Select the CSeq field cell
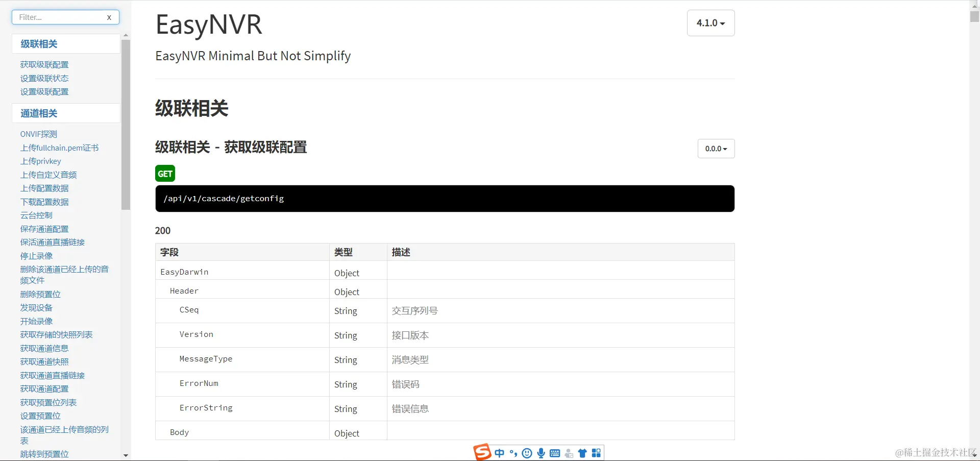This screenshot has height=461, width=980. pyautogui.click(x=242, y=311)
